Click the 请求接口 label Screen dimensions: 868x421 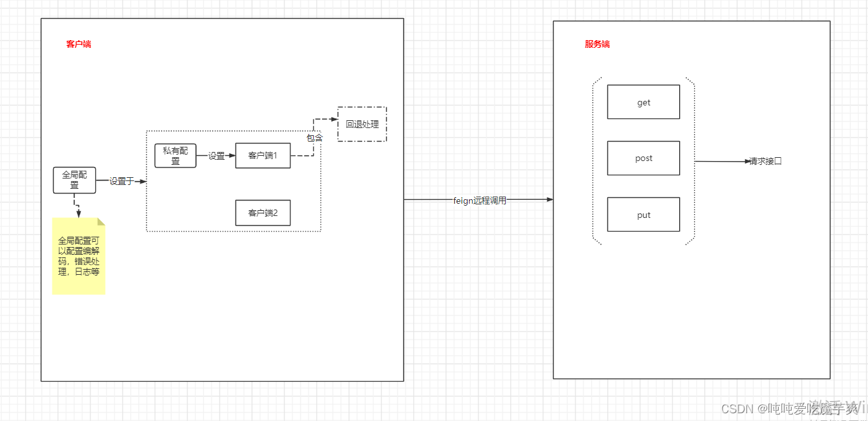[x=764, y=161]
